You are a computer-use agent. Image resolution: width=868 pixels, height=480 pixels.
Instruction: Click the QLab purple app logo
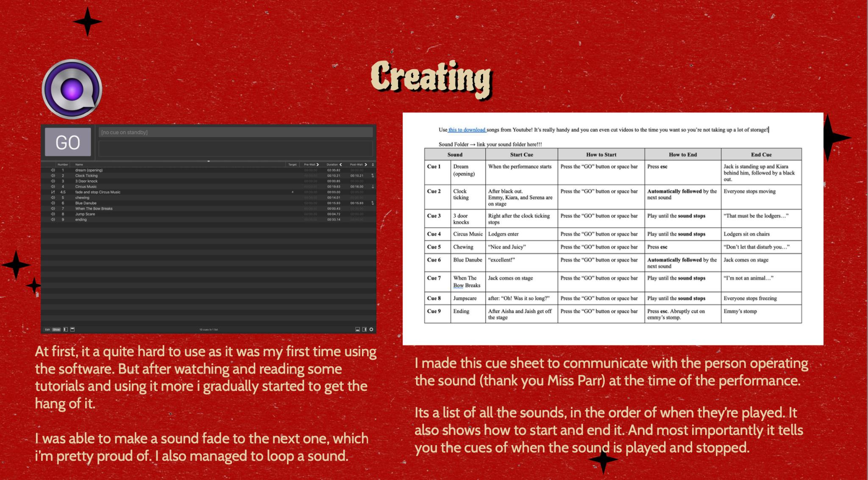(x=72, y=89)
